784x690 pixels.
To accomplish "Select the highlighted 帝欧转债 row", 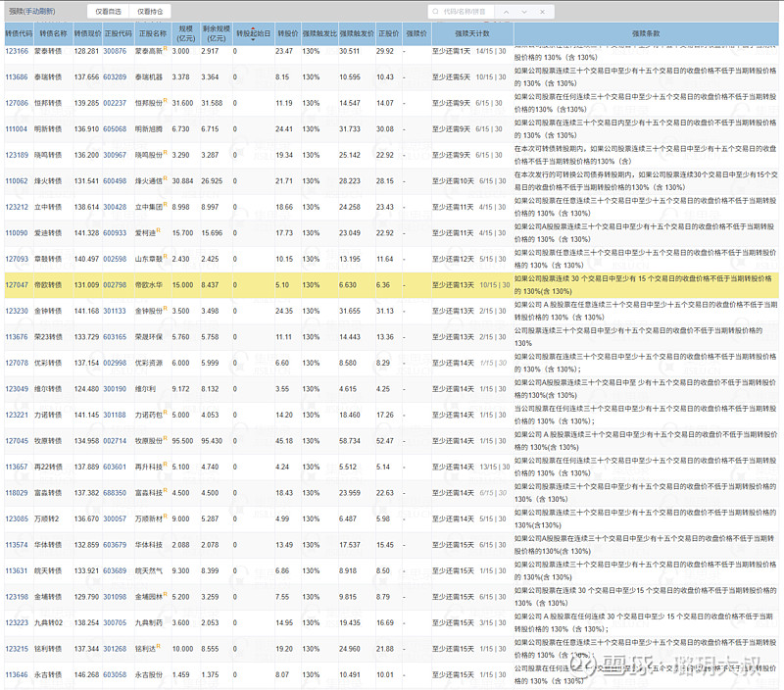I will [x=392, y=284].
